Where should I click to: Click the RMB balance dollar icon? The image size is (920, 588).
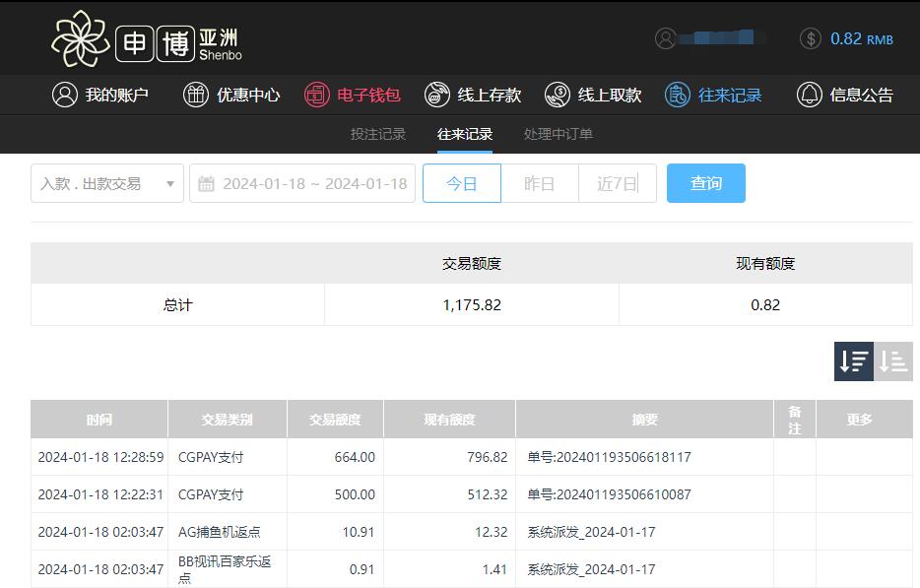point(811,38)
